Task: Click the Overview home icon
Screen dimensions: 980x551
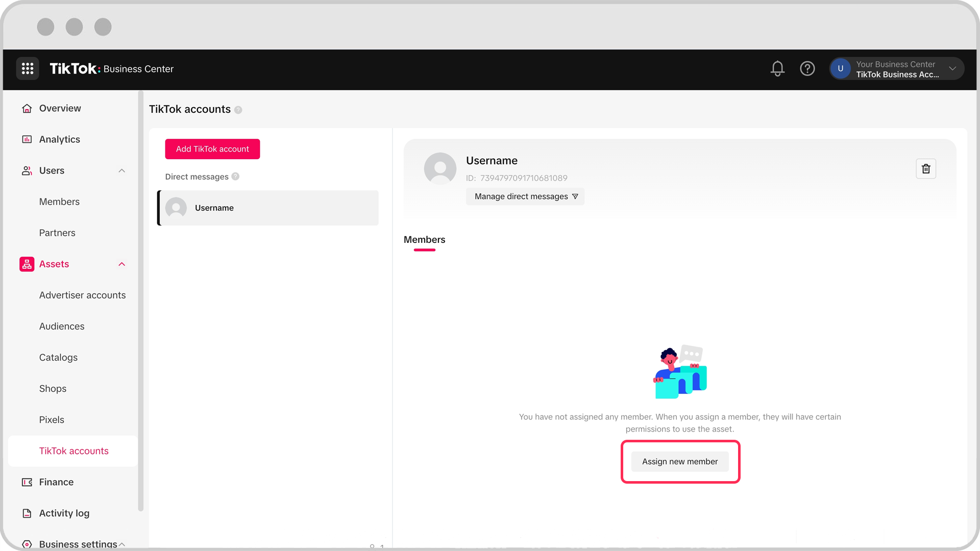Action: (27, 108)
